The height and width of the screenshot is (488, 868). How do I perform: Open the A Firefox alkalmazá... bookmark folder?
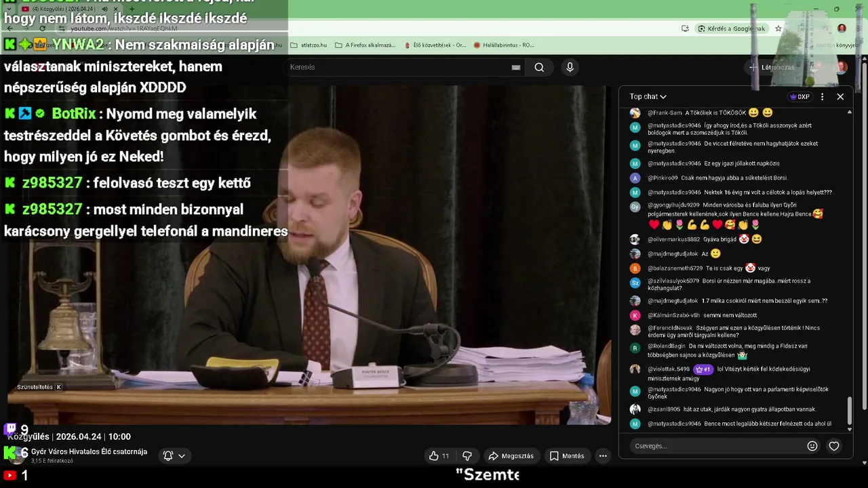365,45
